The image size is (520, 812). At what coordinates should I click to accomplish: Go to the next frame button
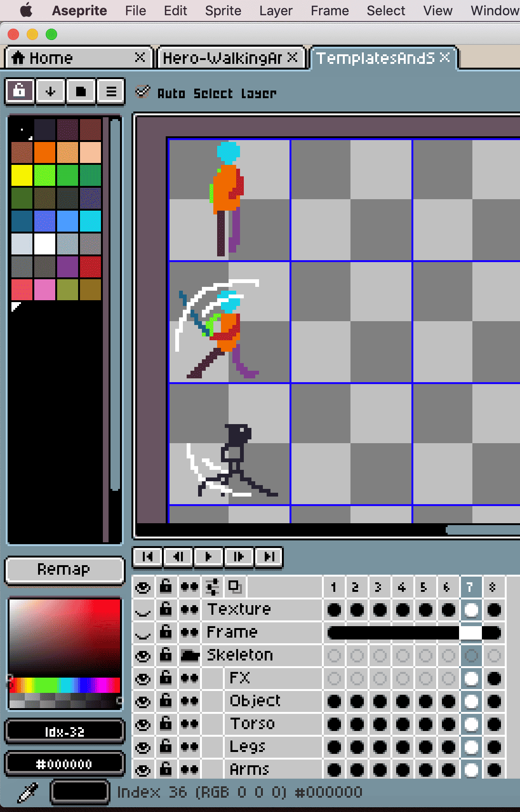[239, 557]
